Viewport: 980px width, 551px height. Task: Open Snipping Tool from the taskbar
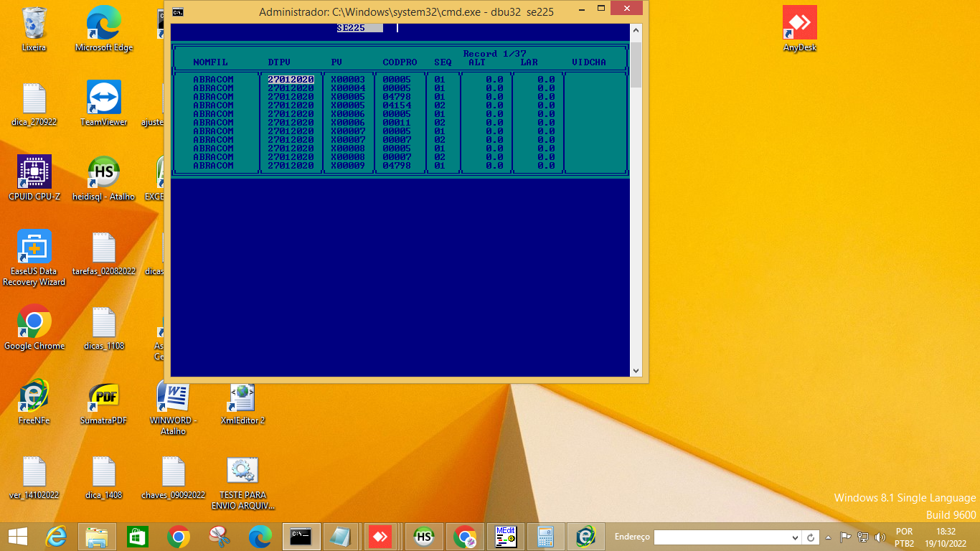(x=219, y=537)
